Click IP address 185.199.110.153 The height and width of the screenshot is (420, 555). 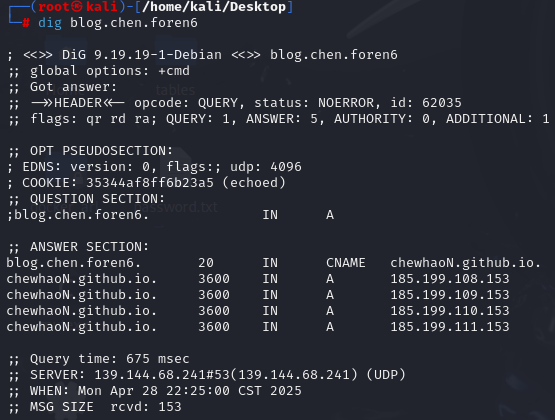tap(450, 311)
